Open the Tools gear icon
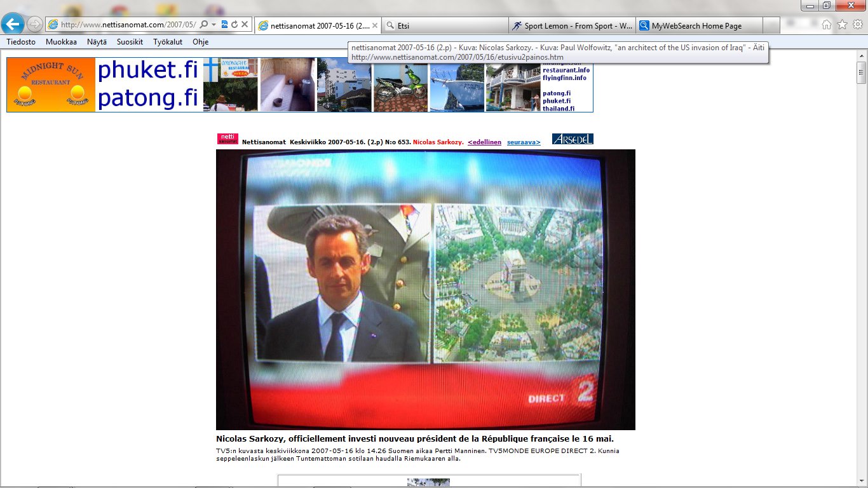This screenshot has height=488, width=868. 857,25
